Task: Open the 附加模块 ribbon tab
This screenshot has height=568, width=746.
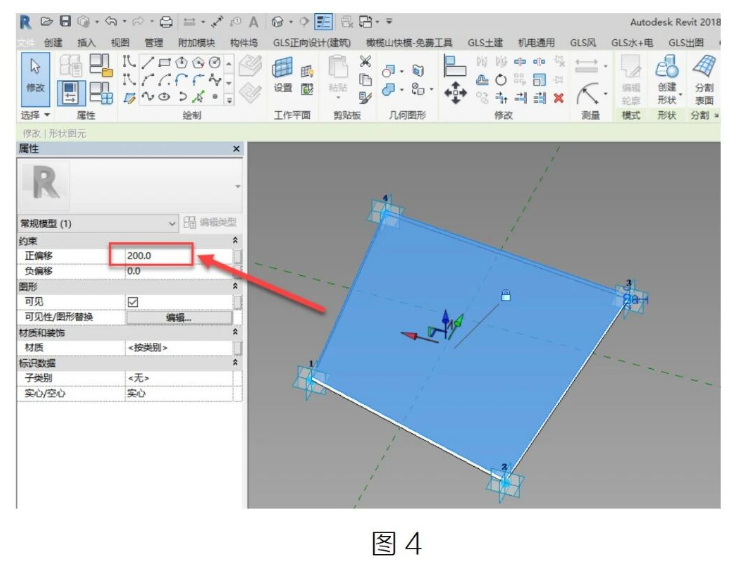Action: coord(196,43)
